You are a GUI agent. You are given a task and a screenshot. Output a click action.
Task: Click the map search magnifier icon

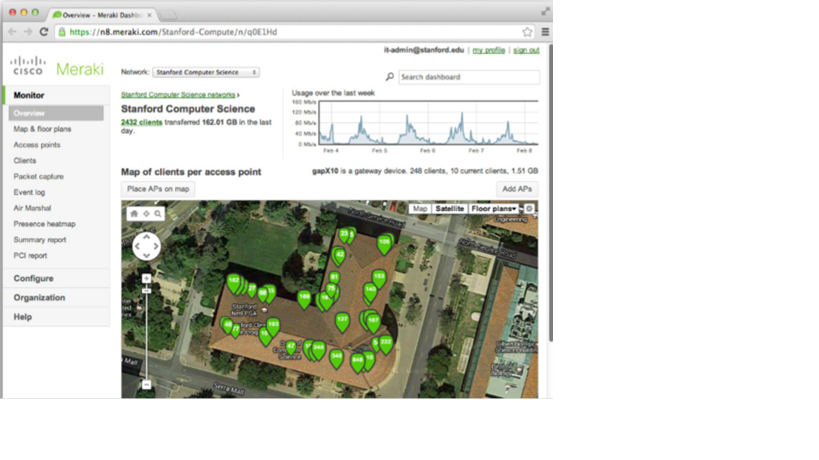158,214
